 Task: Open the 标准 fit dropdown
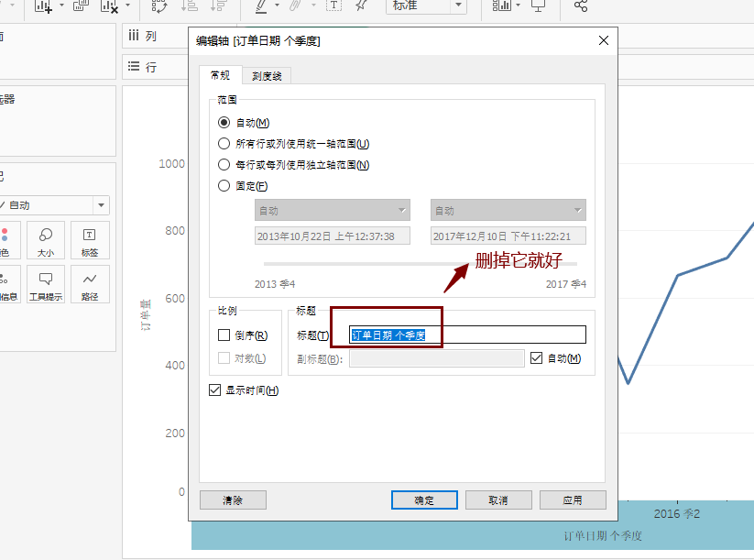(x=426, y=5)
